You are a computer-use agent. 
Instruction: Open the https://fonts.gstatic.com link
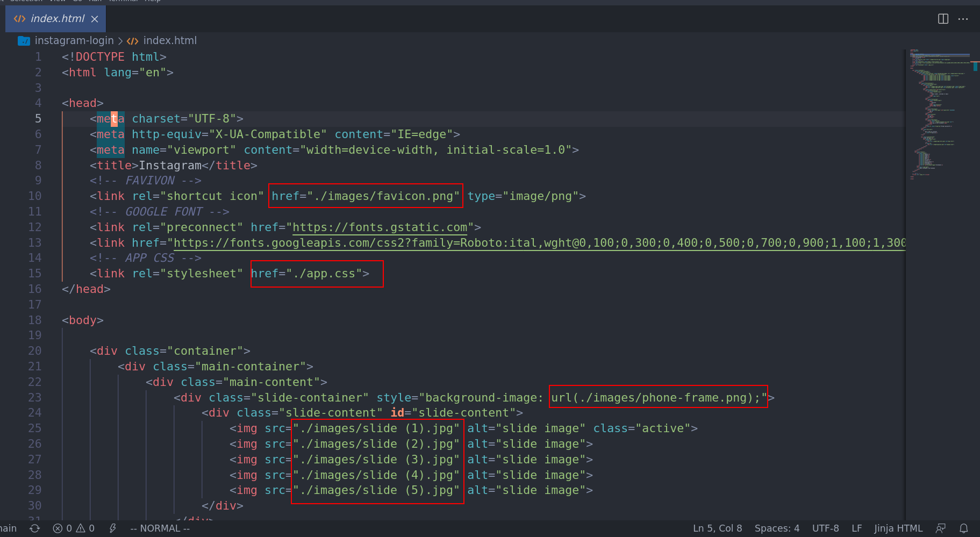(x=380, y=227)
